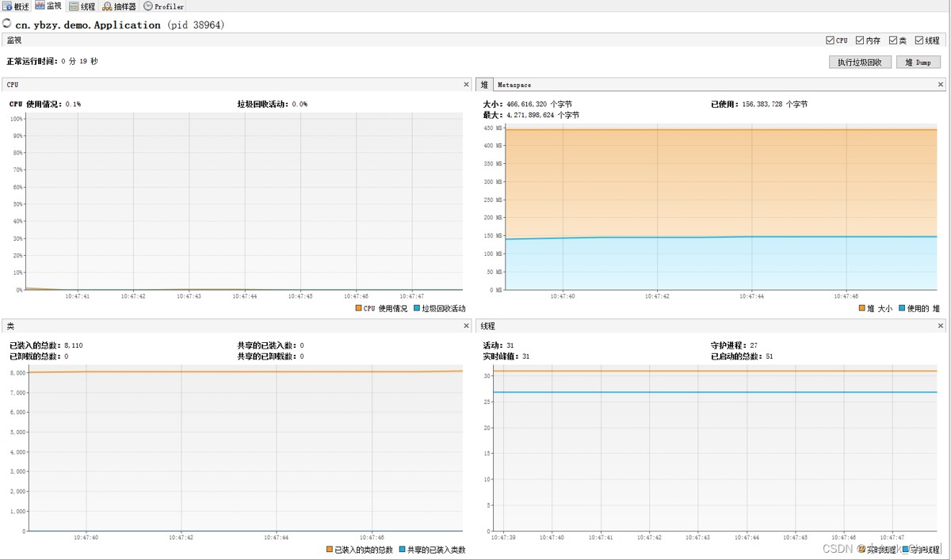The height and width of the screenshot is (560, 951).
Task: Click the 正常运行时间 uptime label
Action: [x=32, y=61]
